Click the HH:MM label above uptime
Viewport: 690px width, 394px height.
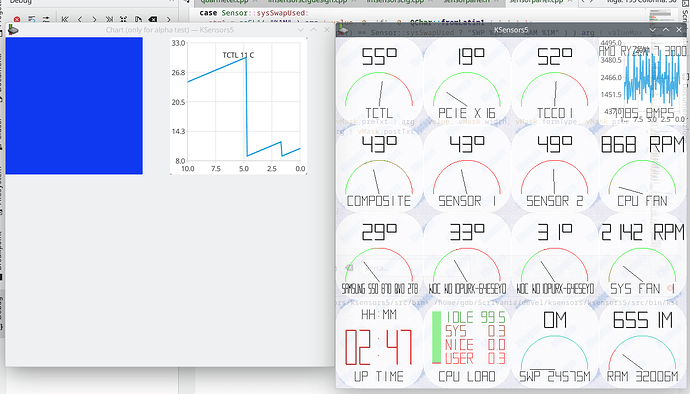(379, 314)
